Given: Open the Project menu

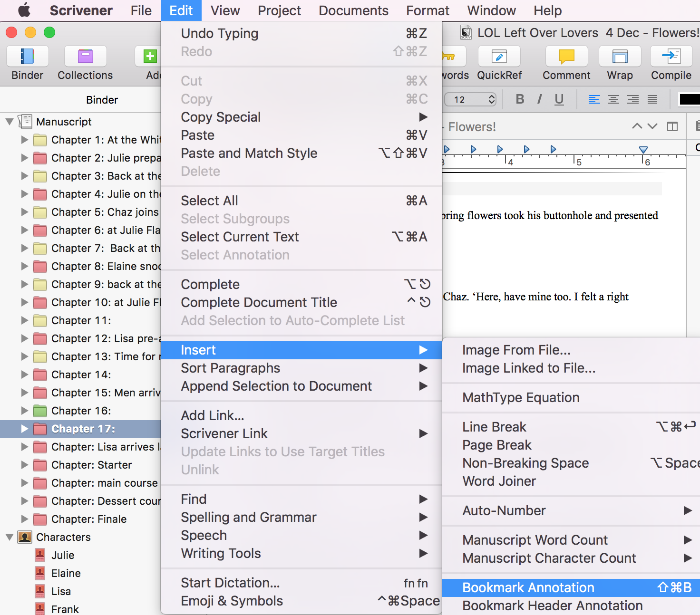Looking at the screenshot, I should (x=279, y=10).
